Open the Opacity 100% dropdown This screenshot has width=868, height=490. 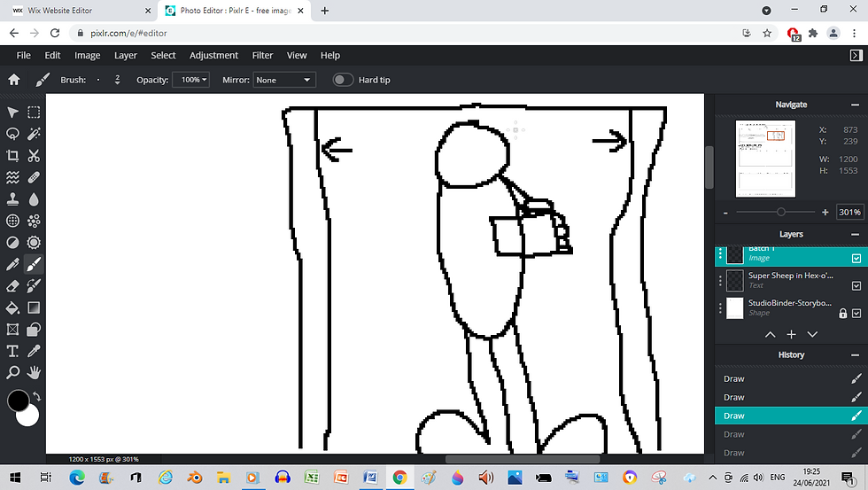pyautogui.click(x=191, y=80)
